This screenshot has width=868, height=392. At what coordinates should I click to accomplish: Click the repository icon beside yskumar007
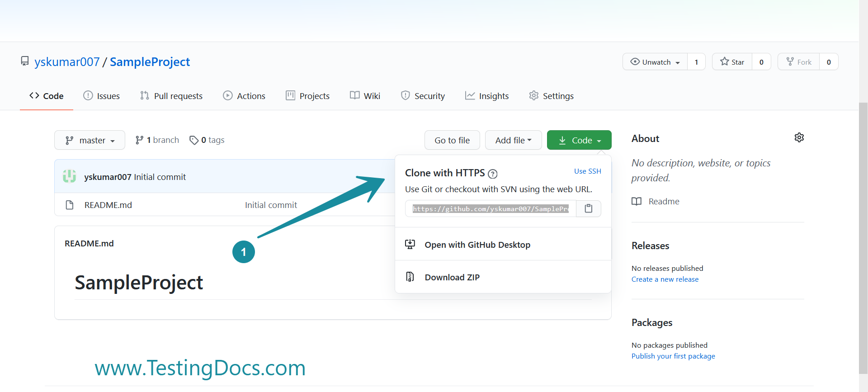[x=25, y=61]
